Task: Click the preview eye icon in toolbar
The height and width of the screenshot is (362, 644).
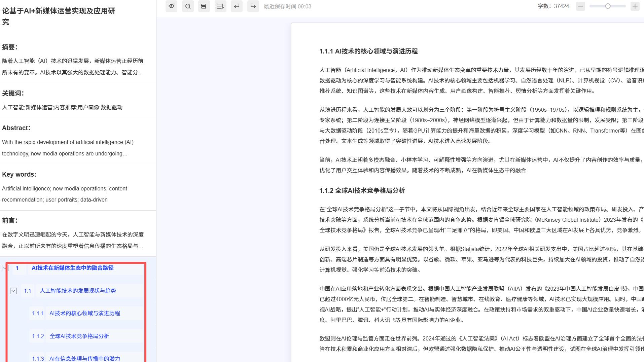Action: pyautogui.click(x=171, y=6)
